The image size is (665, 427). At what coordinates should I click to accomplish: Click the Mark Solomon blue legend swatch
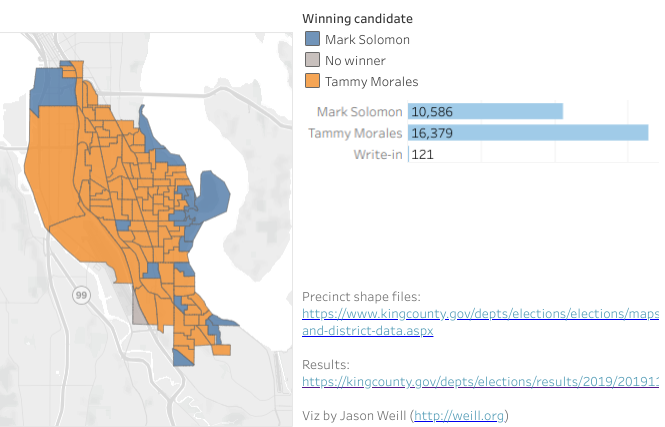311,39
